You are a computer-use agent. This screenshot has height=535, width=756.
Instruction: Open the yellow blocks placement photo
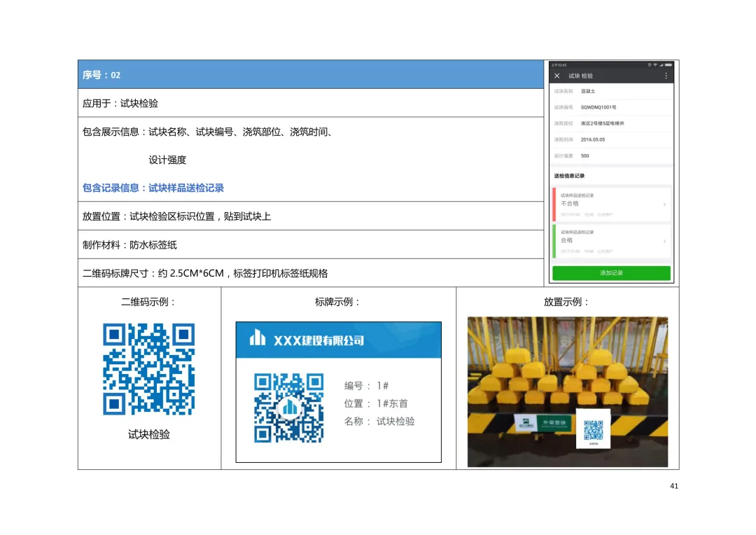568,391
